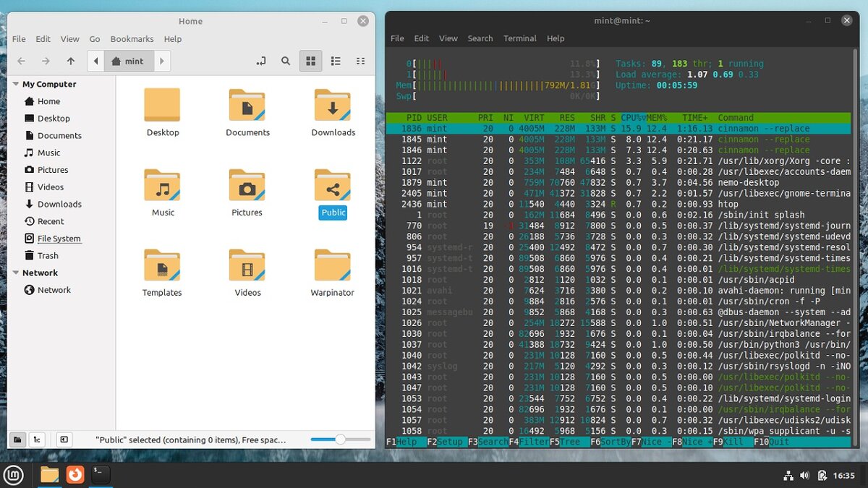
Task: Open File System in the sidebar
Action: pos(59,239)
